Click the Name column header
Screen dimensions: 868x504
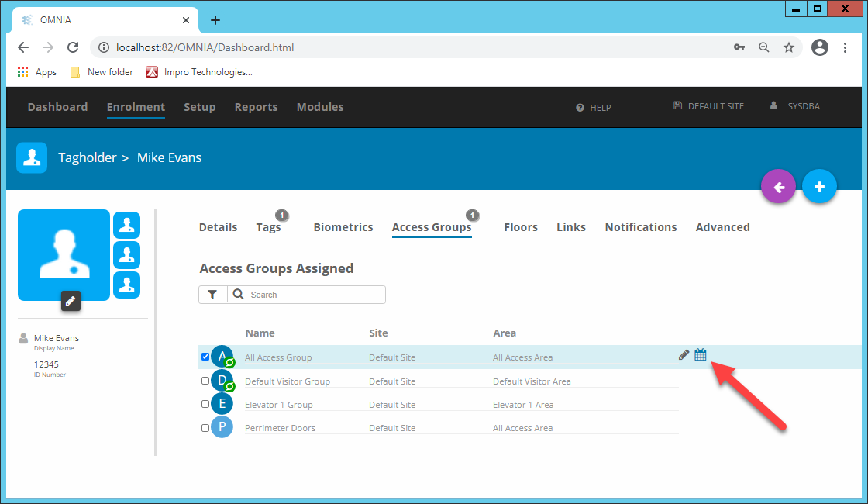[260, 333]
